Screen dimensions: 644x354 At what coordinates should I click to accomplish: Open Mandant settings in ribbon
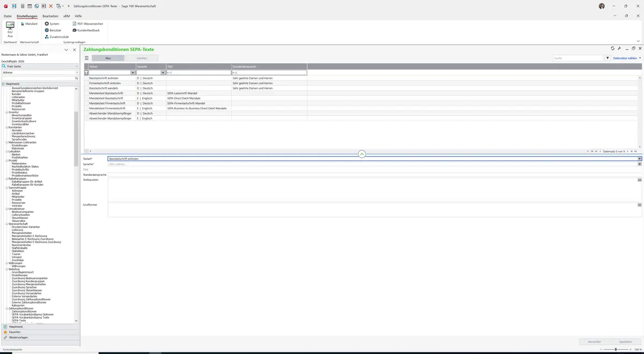29,24
